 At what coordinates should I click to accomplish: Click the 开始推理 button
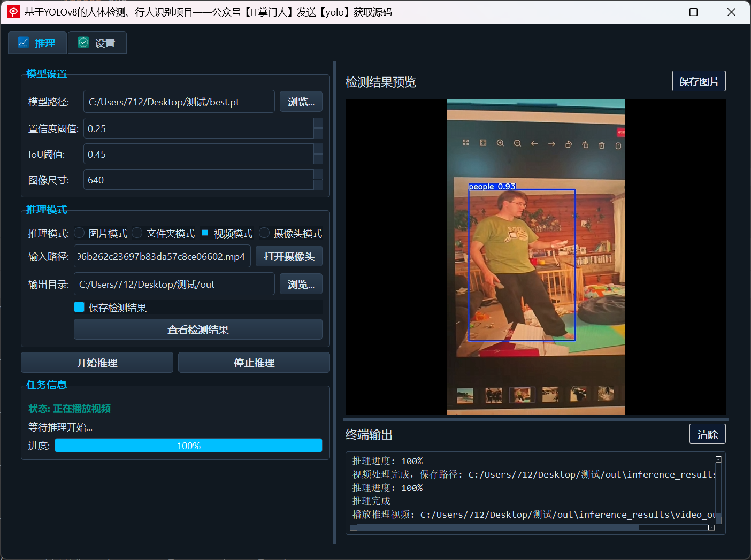point(97,363)
